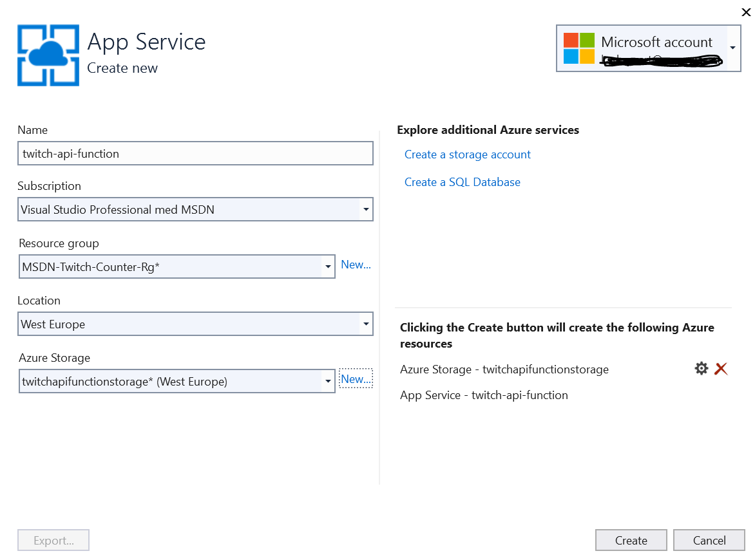The height and width of the screenshot is (560, 755).
Task: Click the 'Resource group' field label
Action: (x=59, y=243)
